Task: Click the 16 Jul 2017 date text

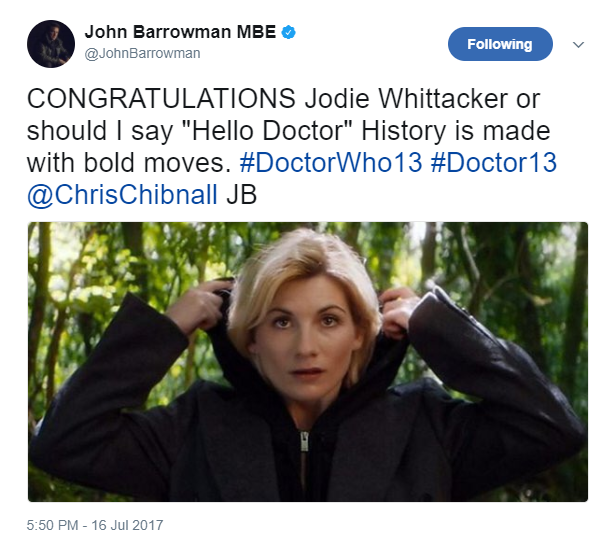Action: pos(127,525)
